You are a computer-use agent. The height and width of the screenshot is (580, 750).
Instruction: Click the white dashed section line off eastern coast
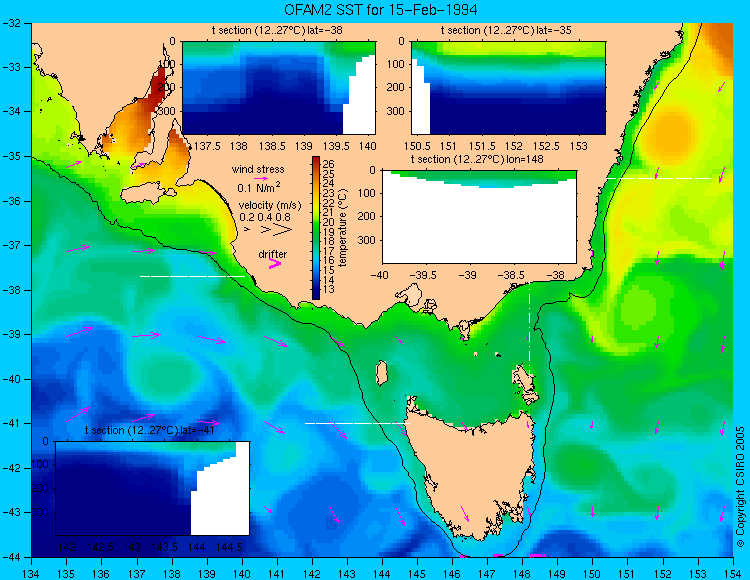(x=659, y=178)
